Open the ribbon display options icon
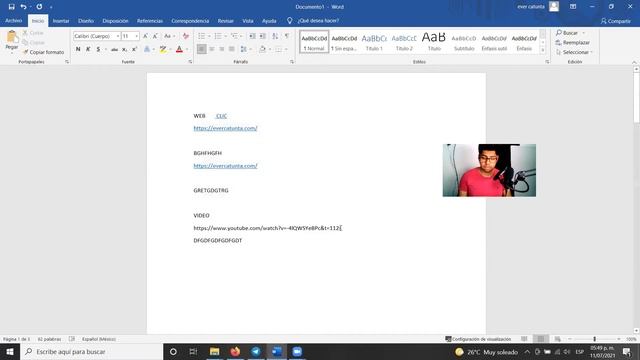The height and width of the screenshot is (360, 640). click(x=573, y=7)
